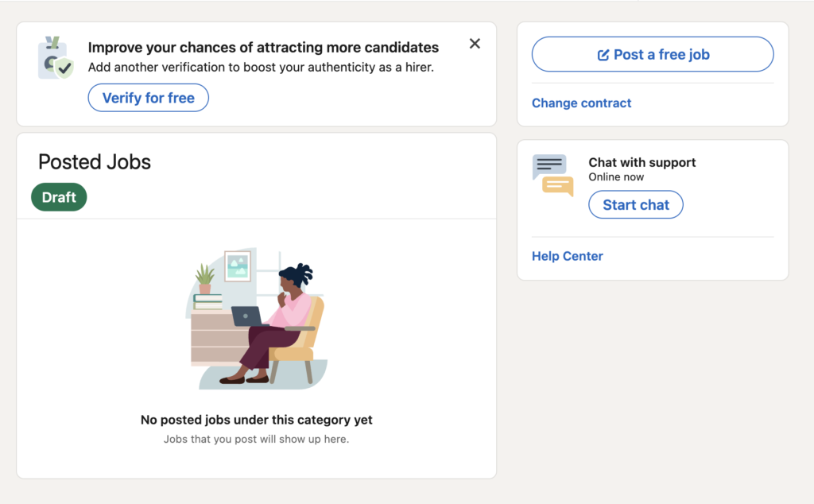Click the Chat with support title

[642, 162]
